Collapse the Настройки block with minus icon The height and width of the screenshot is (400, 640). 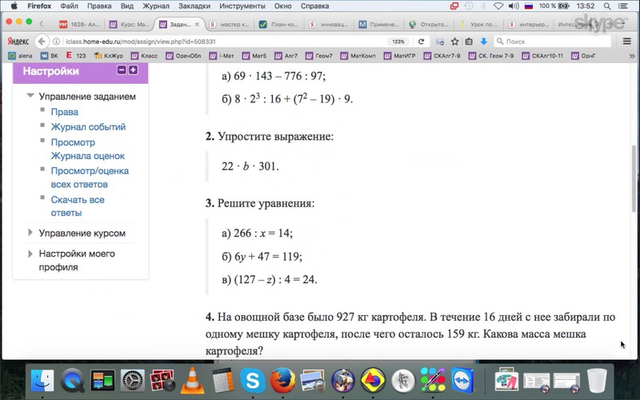click(121, 70)
